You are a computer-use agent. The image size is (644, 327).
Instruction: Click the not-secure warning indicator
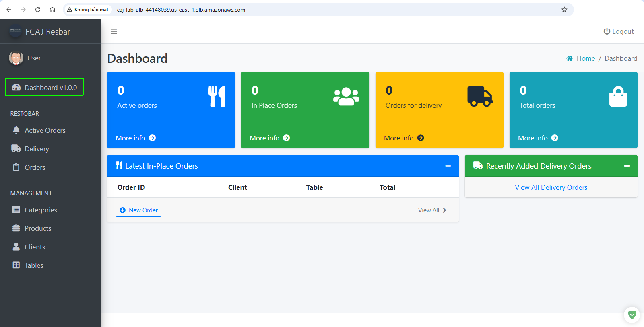click(x=88, y=10)
